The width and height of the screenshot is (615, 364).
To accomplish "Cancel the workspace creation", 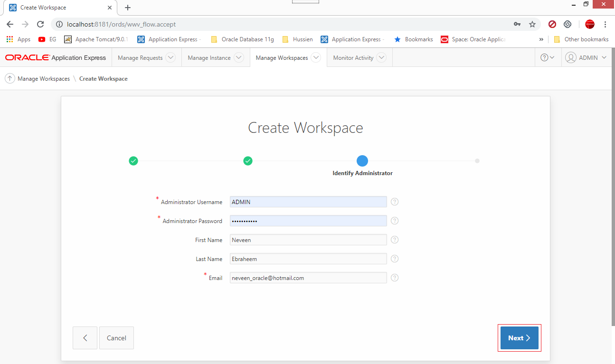I will tap(116, 337).
